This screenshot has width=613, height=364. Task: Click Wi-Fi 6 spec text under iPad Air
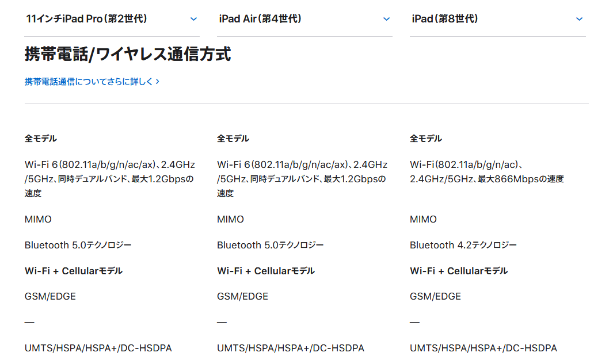[x=302, y=171]
